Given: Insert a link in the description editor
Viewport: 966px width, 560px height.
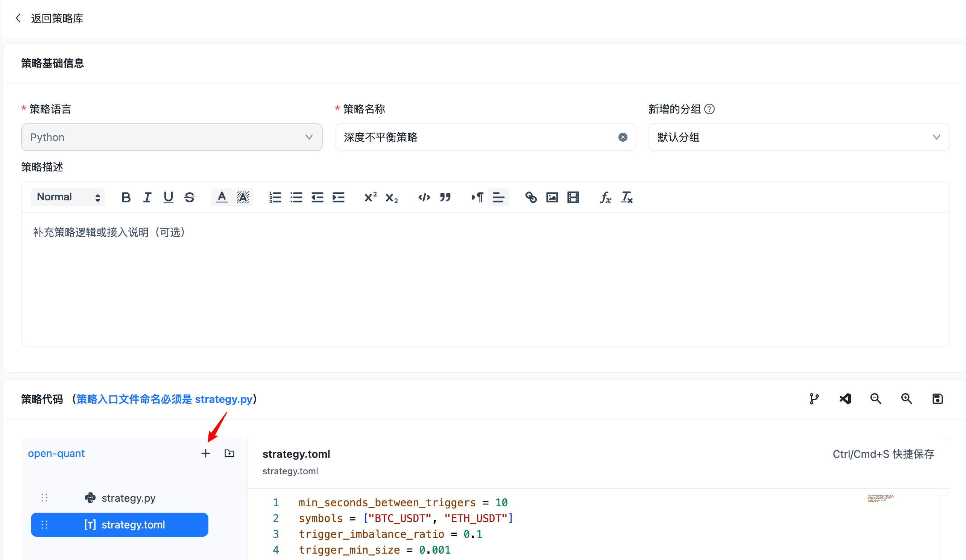Looking at the screenshot, I should (531, 197).
